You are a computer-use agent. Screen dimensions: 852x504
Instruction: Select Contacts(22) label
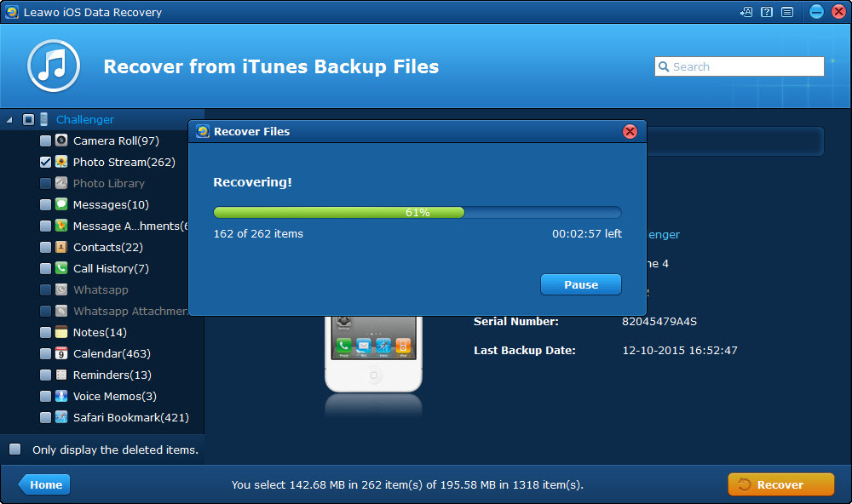[108, 247]
